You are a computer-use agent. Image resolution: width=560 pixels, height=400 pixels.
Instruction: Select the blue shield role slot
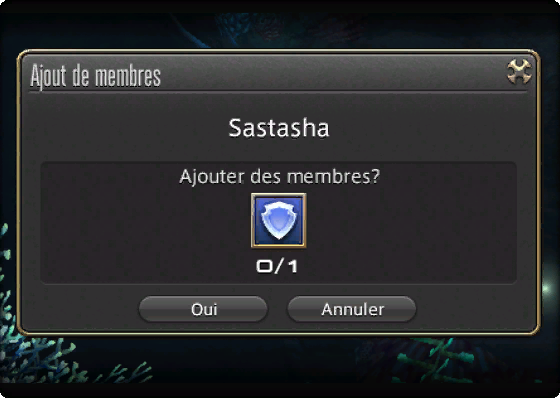click(x=278, y=220)
